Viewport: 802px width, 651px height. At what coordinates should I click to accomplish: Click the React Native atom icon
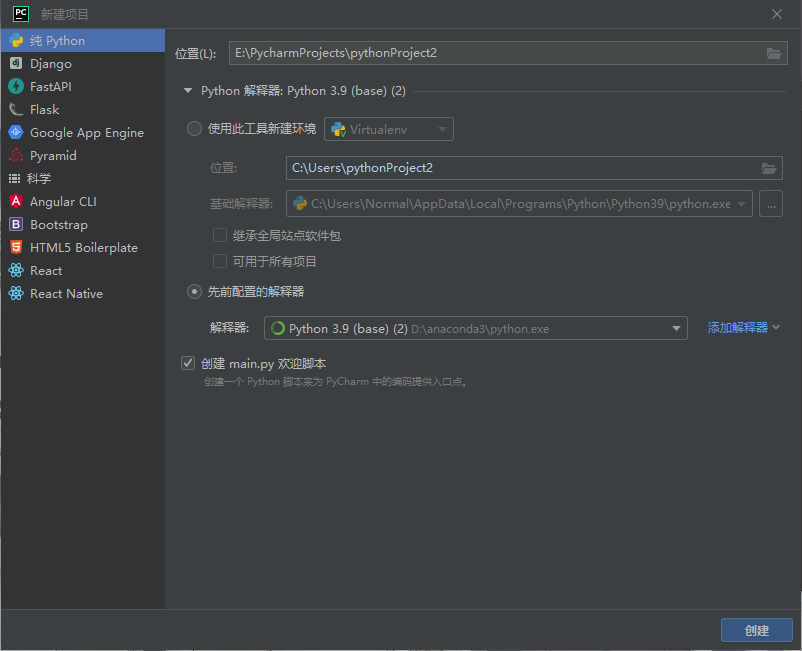coord(16,293)
